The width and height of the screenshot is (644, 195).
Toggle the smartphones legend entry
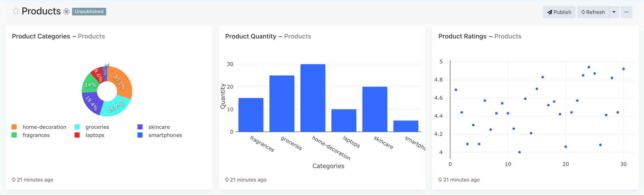click(x=165, y=135)
